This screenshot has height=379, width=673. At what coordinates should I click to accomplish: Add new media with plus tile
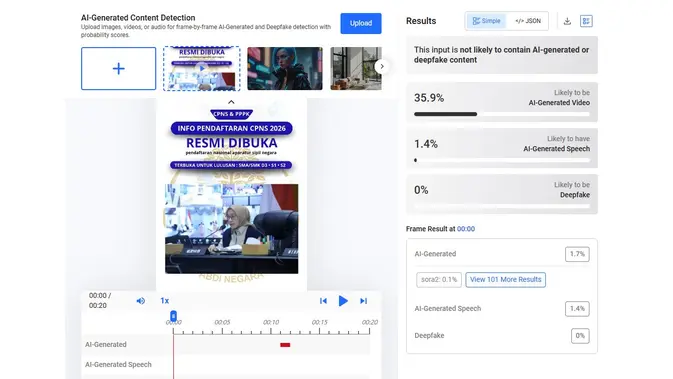(x=118, y=69)
